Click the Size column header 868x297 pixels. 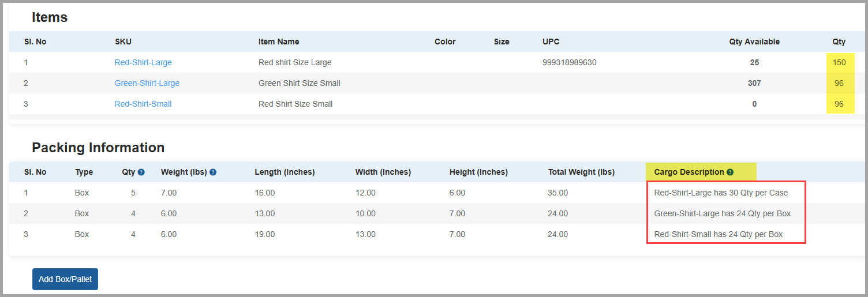click(502, 42)
